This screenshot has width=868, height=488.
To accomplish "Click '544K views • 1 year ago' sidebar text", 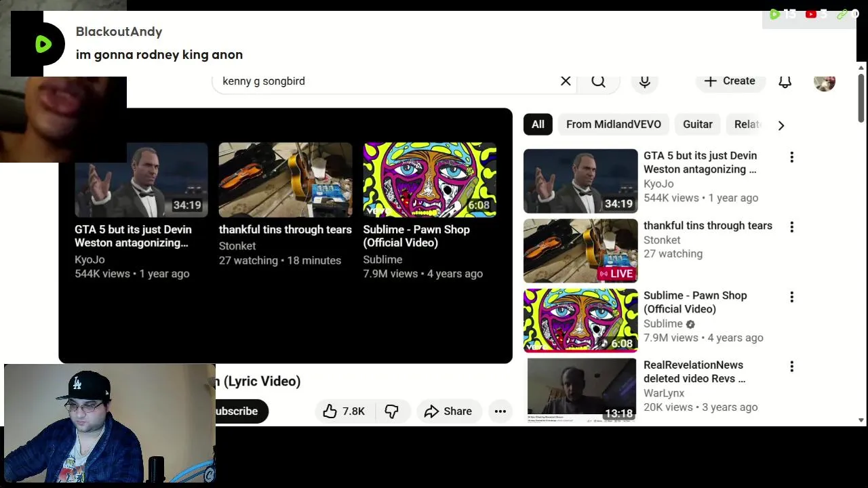I will click(x=701, y=198).
